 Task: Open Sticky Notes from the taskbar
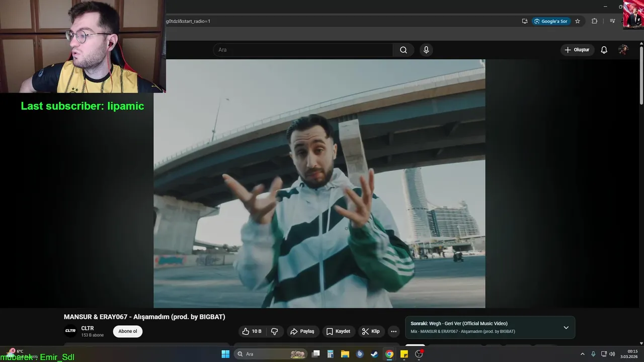point(404,354)
